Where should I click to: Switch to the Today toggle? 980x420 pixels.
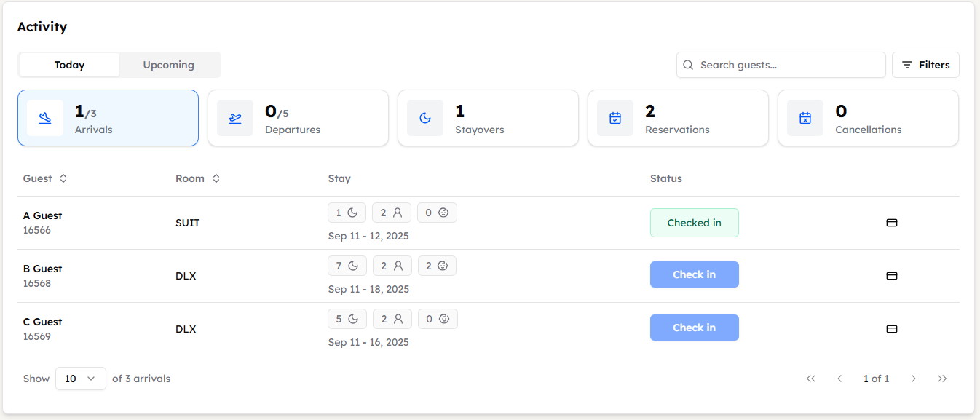[69, 65]
